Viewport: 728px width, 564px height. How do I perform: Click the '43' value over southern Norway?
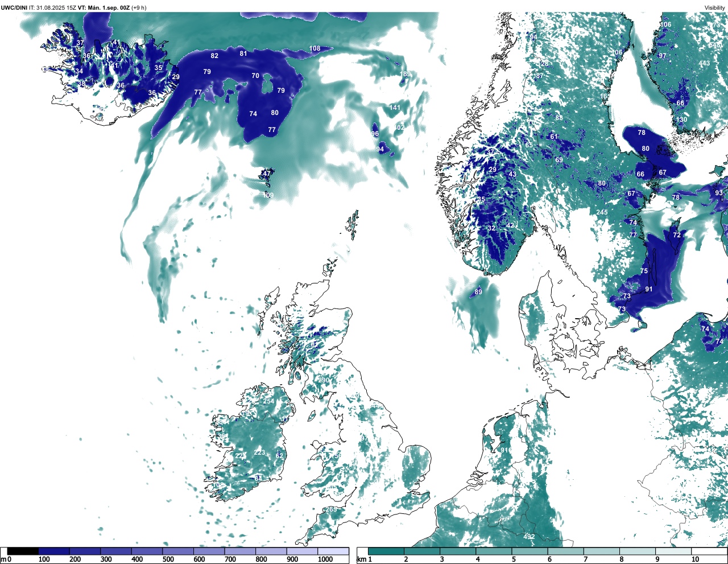(x=512, y=175)
